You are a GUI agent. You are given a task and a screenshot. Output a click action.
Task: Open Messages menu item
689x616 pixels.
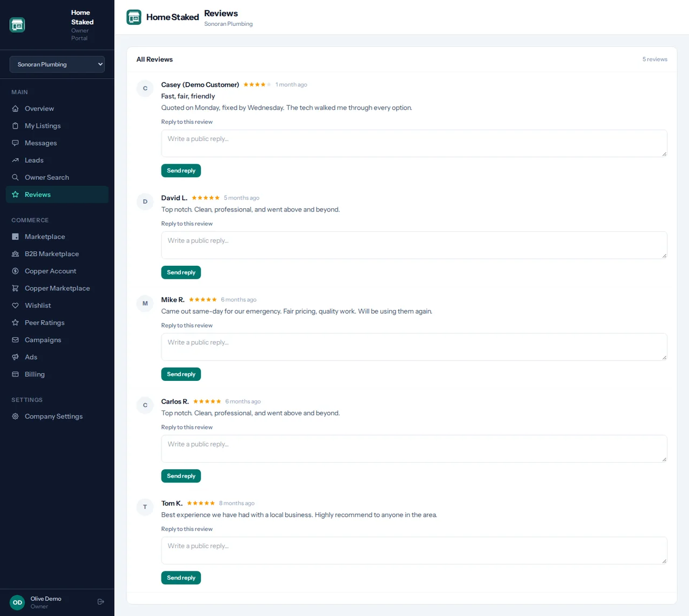(57, 143)
